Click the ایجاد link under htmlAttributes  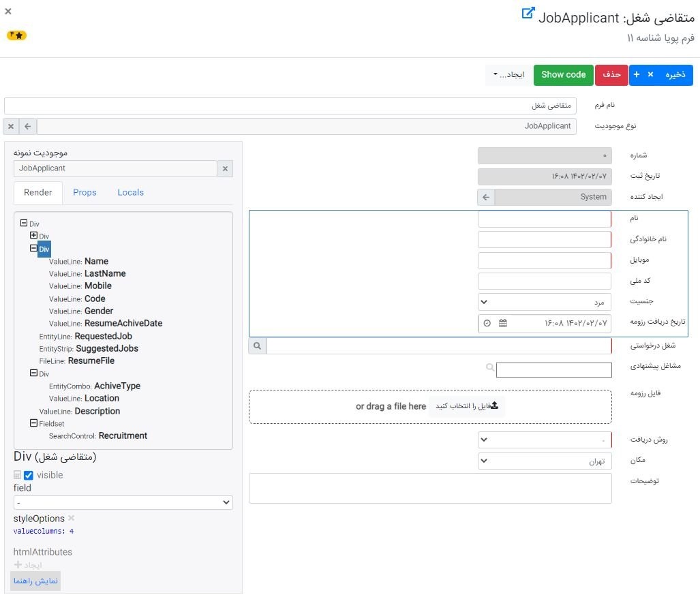click(x=33, y=565)
